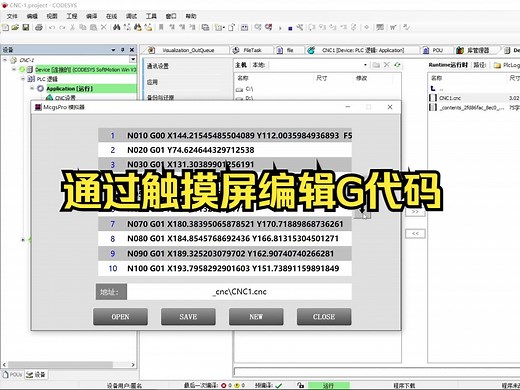Screen dimensions: 520x390
Task: Close the Devices panel with its X
Action: (132, 50)
